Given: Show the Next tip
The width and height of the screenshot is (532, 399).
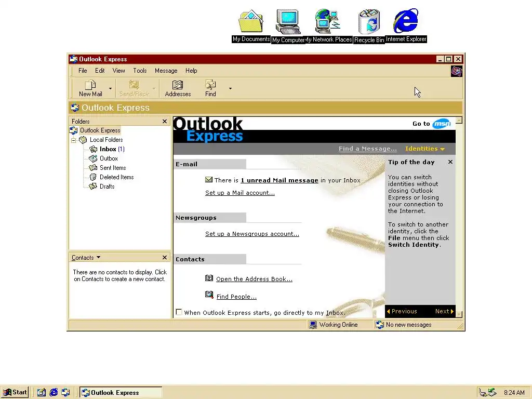Looking at the screenshot, I should pos(444,311).
